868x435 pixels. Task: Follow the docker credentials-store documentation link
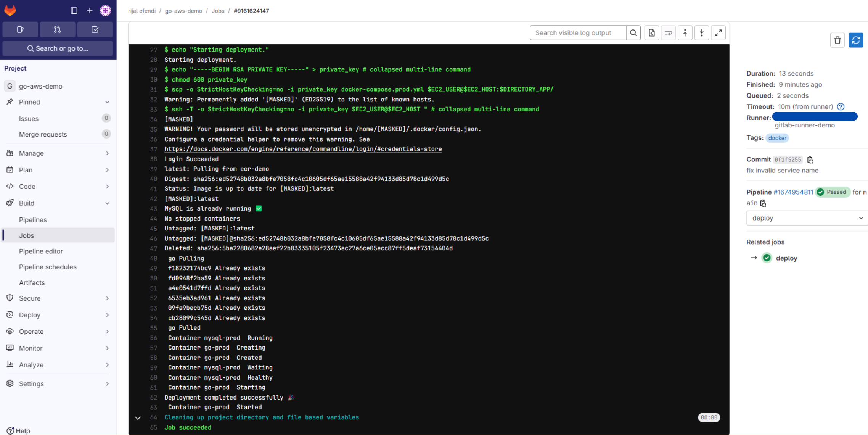(x=303, y=149)
